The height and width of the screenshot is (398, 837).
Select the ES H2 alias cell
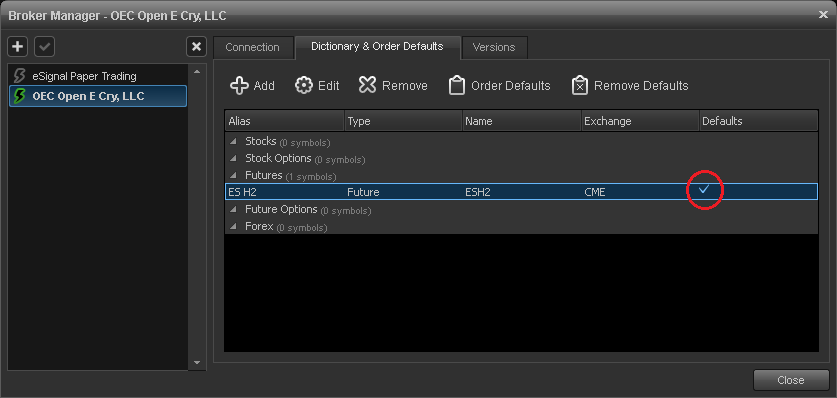tap(242, 192)
